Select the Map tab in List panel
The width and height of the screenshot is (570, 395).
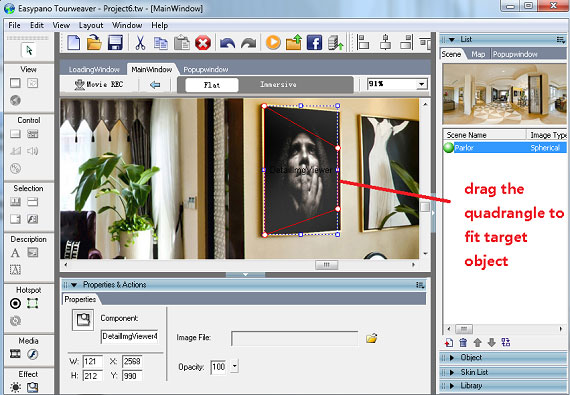[478, 55]
